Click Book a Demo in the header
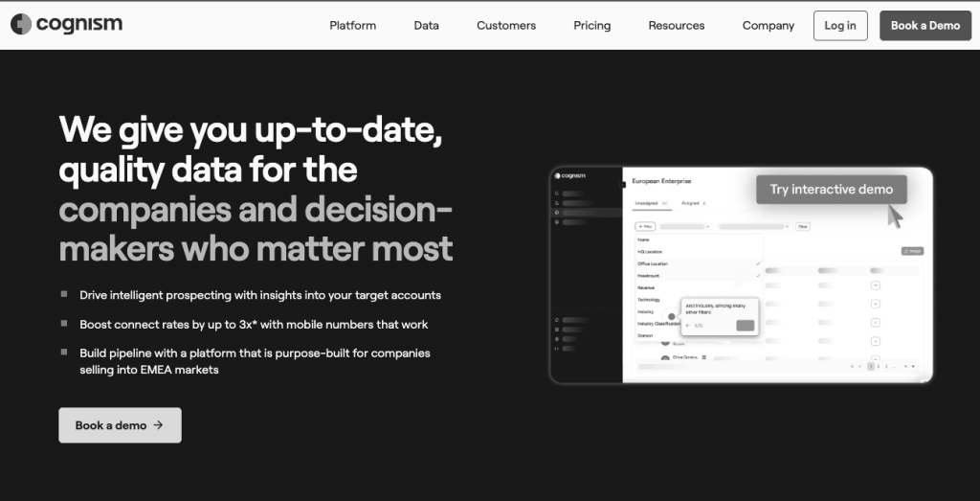This screenshot has height=501, width=980. point(925,26)
